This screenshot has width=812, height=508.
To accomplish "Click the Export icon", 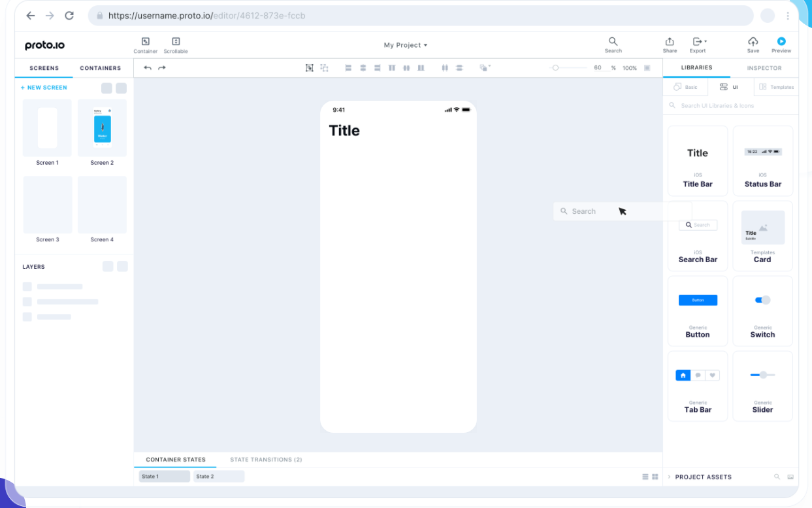I will tap(696, 41).
